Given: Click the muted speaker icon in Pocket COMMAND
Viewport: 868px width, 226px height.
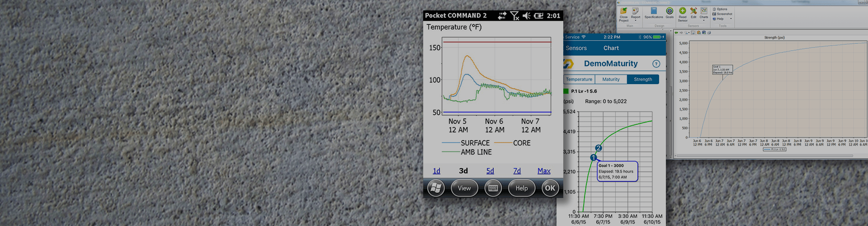Looking at the screenshot, I should point(527,16).
